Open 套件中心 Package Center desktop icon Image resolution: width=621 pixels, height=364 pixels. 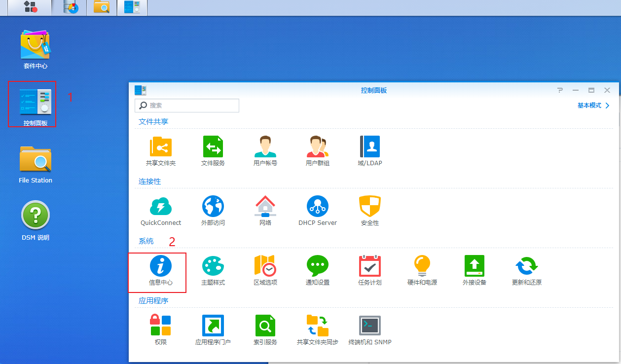click(35, 49)
